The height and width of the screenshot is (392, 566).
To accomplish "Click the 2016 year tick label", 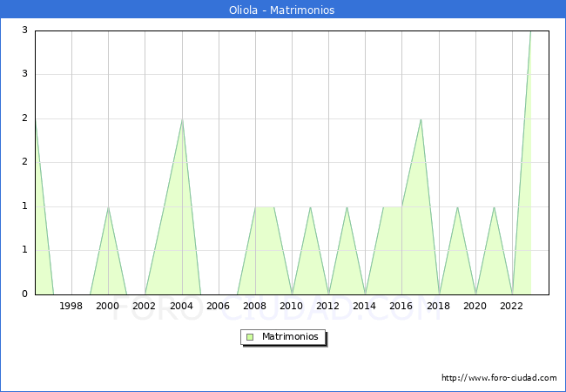I will [401, 306].
